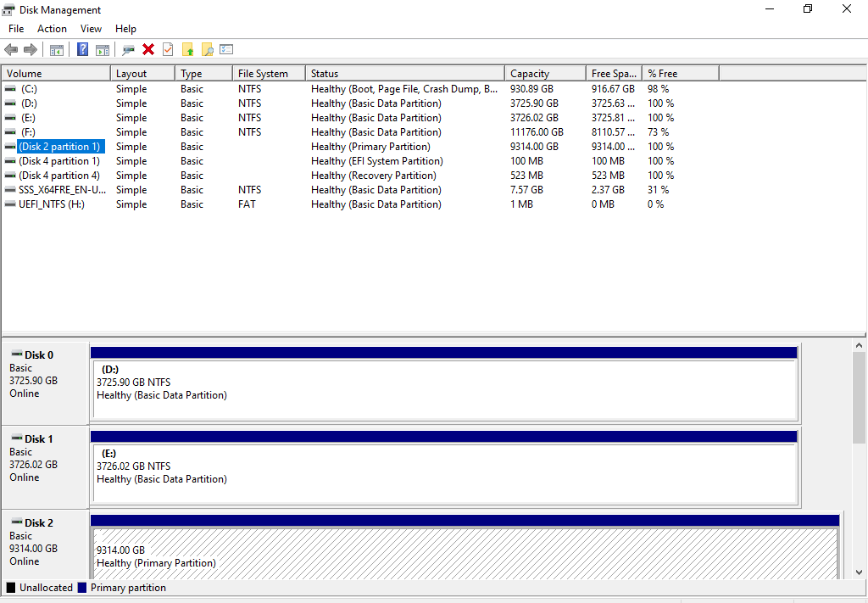Select the Disk 0 header panel
This screenshot has height=603, width=868.
[45, 383]
